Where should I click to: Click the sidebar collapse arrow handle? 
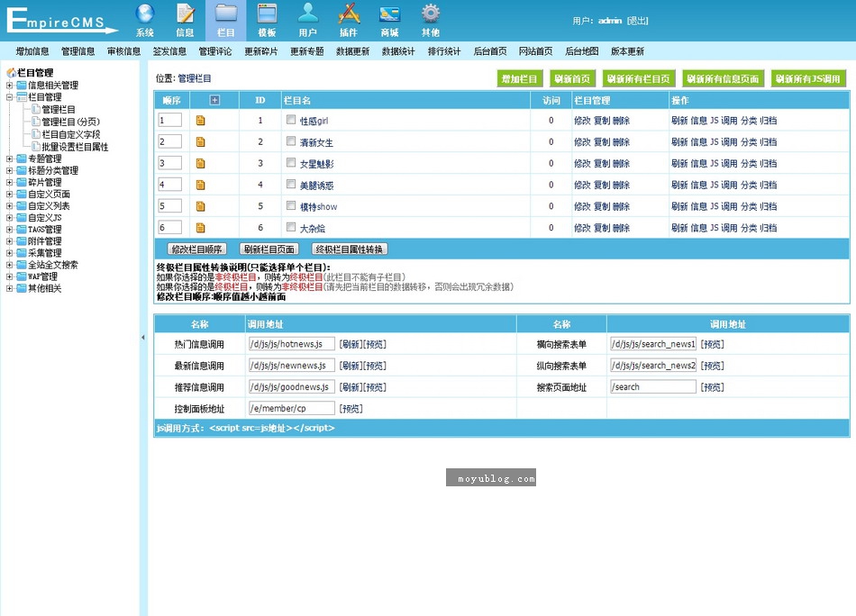pyautogui.click(x=143, y=338)
